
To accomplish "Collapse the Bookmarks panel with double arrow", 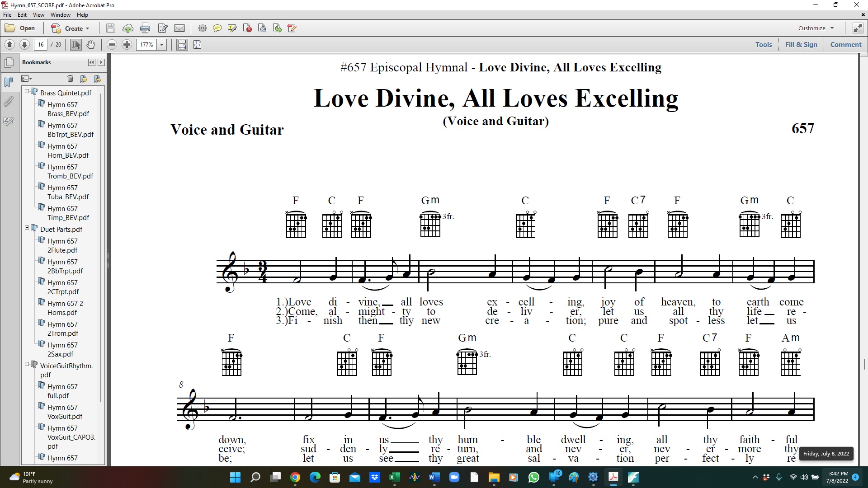I will pyautogui.click(x=92, y=62).
